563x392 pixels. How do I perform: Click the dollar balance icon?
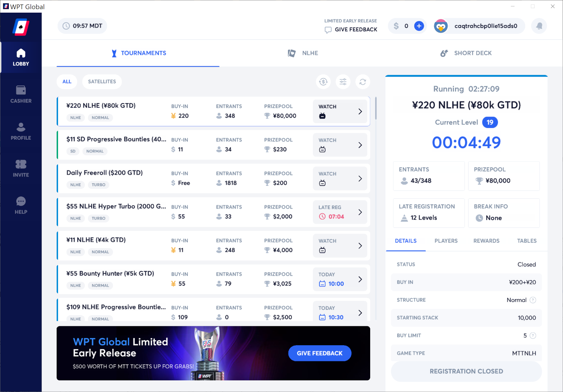(x=396, y=26)
